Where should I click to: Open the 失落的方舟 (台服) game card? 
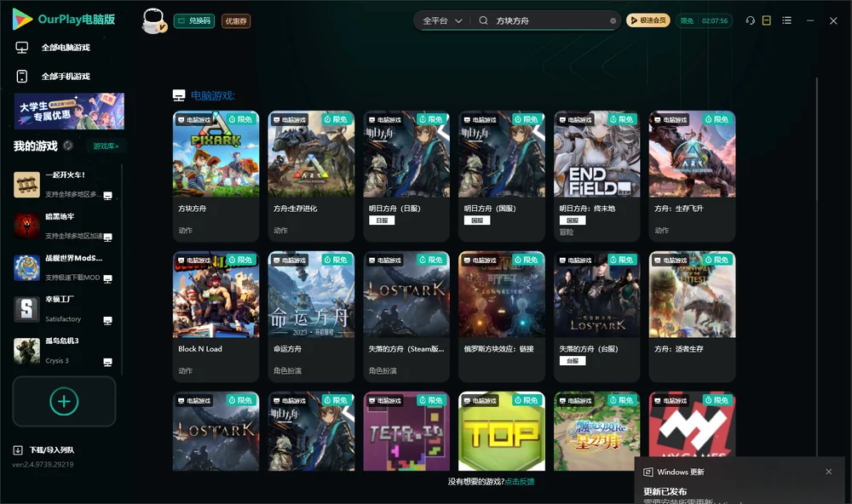point(596,317)
